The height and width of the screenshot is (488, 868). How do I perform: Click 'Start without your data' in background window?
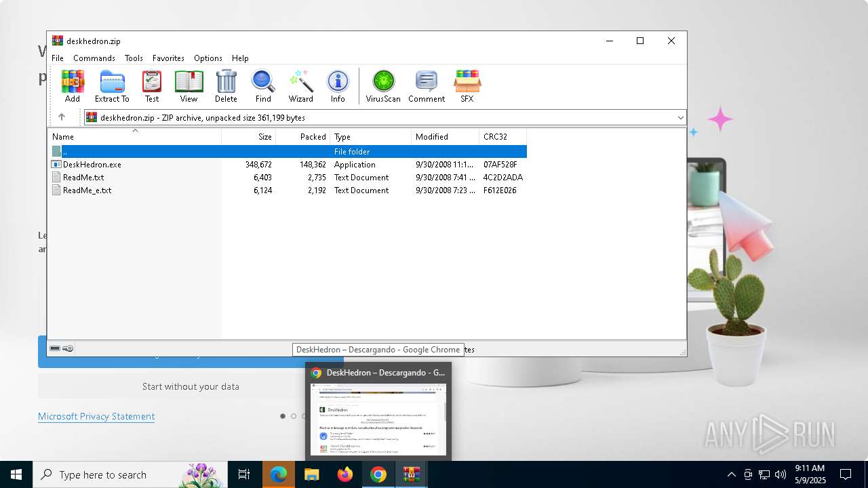(x=191, y=386)
